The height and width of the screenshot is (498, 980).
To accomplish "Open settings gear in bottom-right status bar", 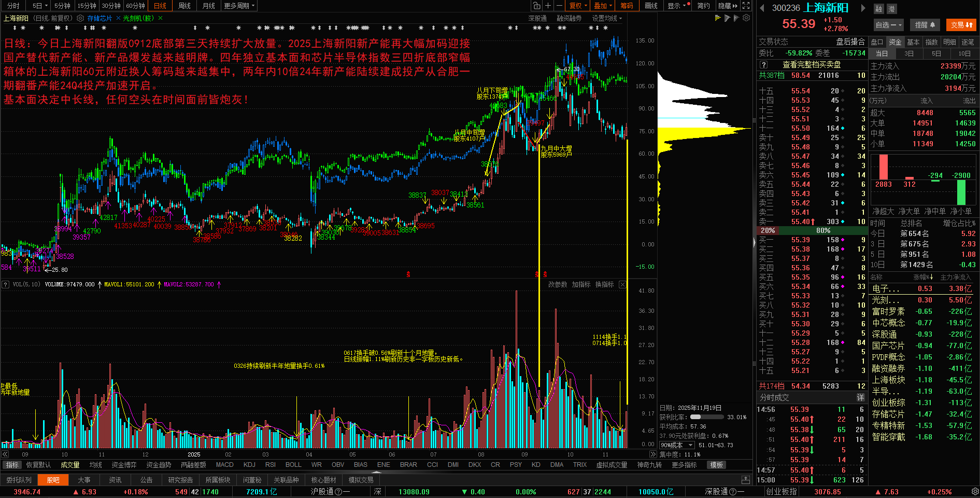I will [975, 492].
